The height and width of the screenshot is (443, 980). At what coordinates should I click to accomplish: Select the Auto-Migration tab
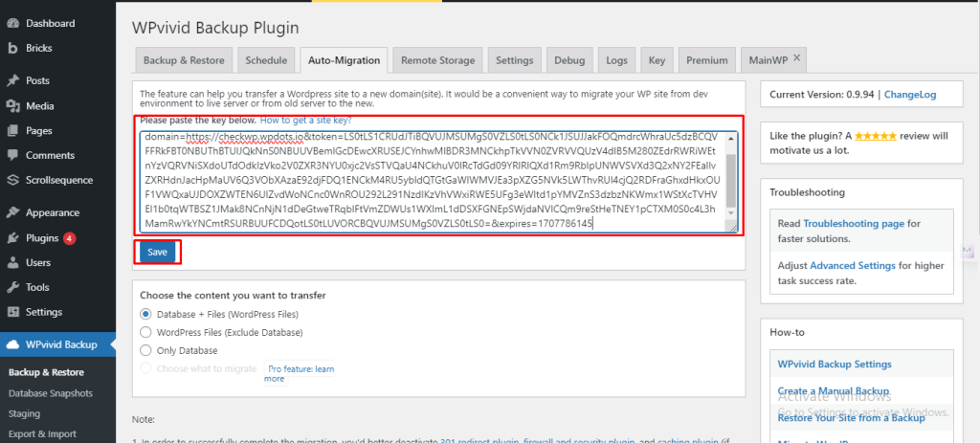(x=344, y=60)
